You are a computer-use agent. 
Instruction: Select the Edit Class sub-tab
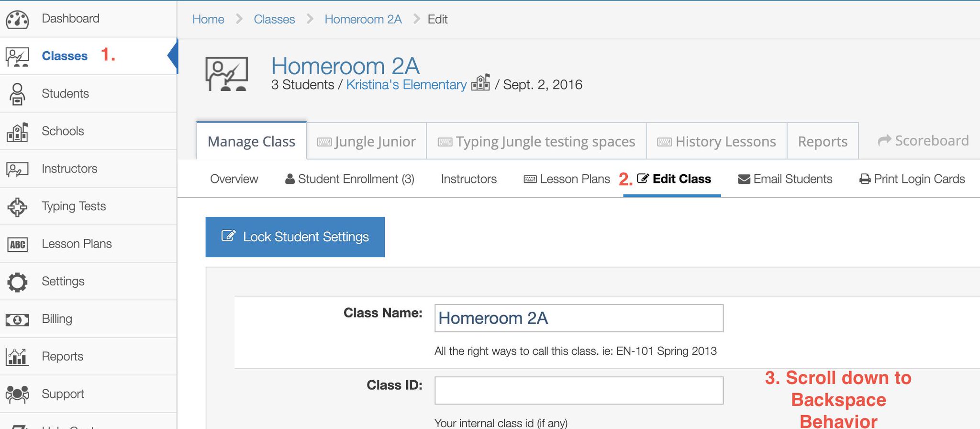[x=674, y=179]
